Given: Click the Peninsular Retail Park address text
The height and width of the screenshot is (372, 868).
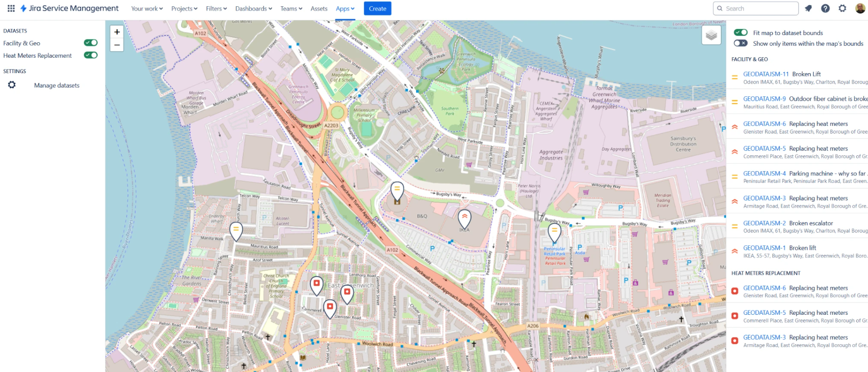Looking at the screenshot, I should coord(805,181).
